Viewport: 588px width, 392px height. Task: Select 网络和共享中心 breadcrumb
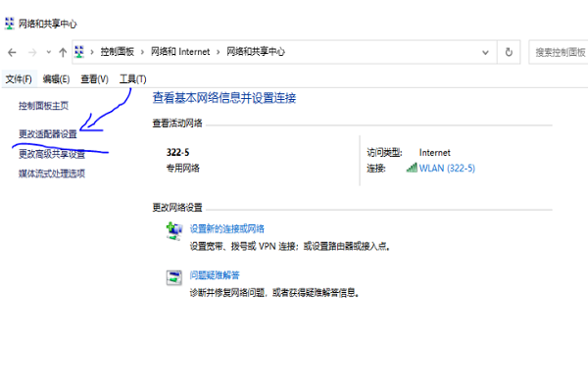(x=256, y=52)
